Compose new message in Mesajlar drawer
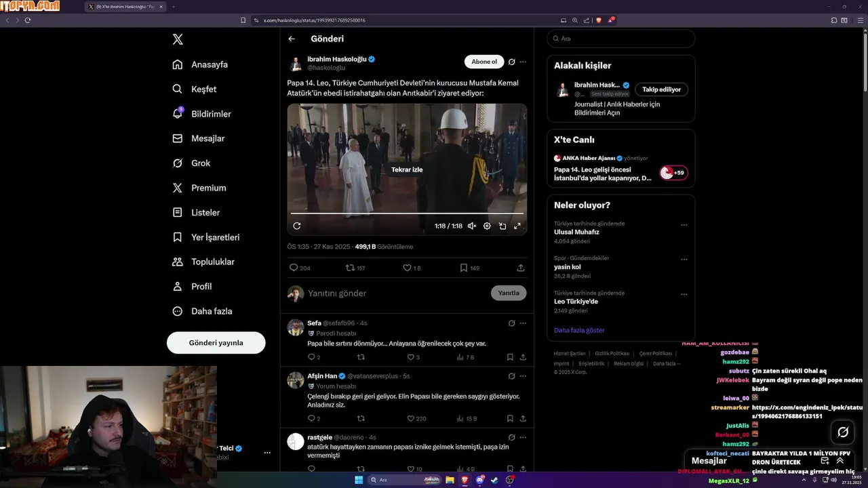This screenshot has width=868, height=488. (825, 461)
